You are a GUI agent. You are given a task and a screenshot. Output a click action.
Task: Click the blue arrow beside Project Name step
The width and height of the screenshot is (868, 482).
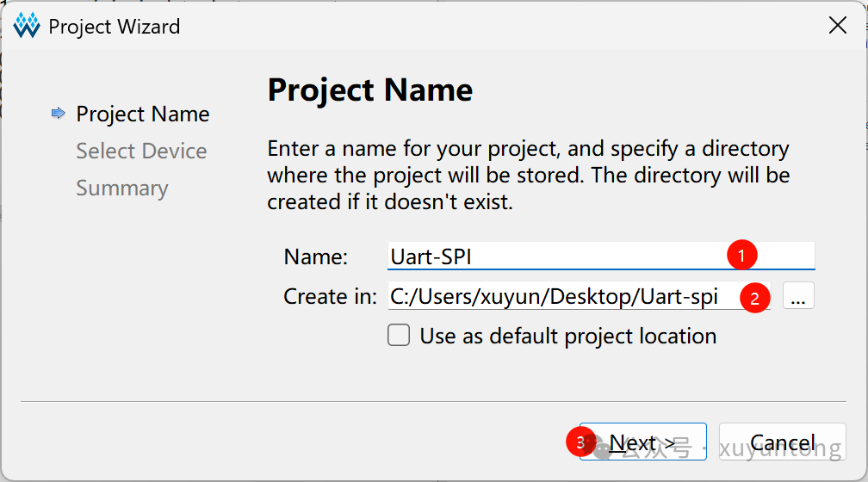tap(59, 114)
